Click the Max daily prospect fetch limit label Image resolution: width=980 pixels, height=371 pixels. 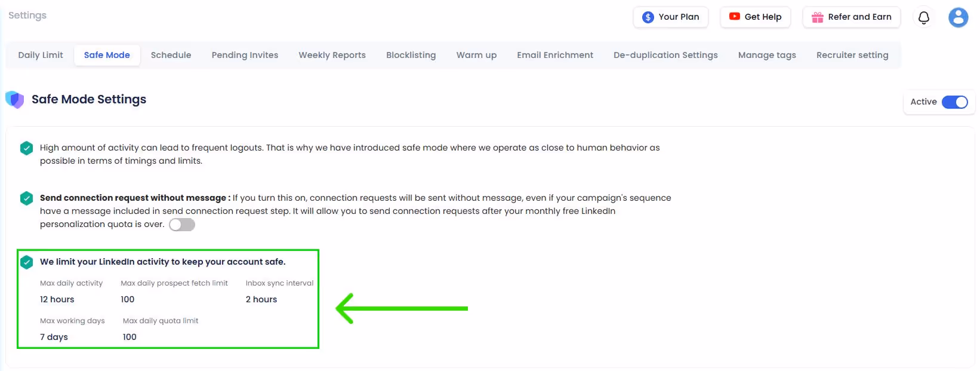174,283
